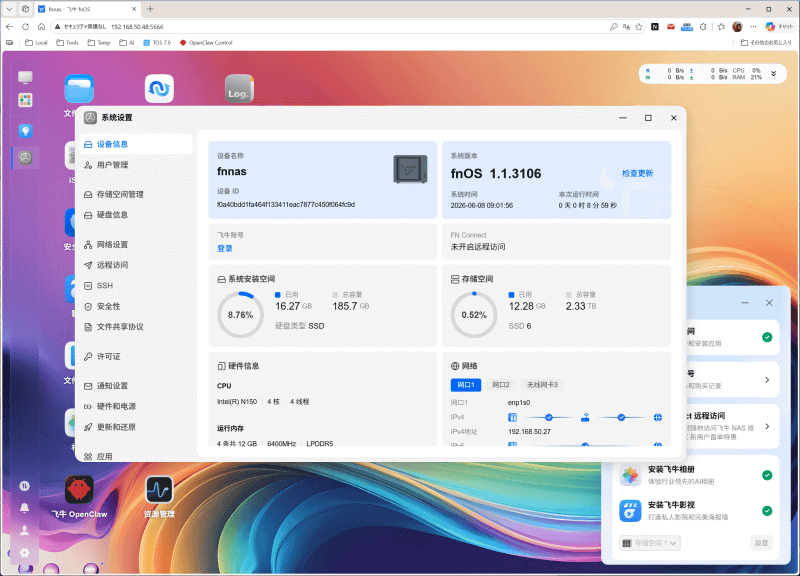Go to 存储空间管理 settings
Image resolution: width=800 pixels, height=576 pixels.
click(135, 194)
